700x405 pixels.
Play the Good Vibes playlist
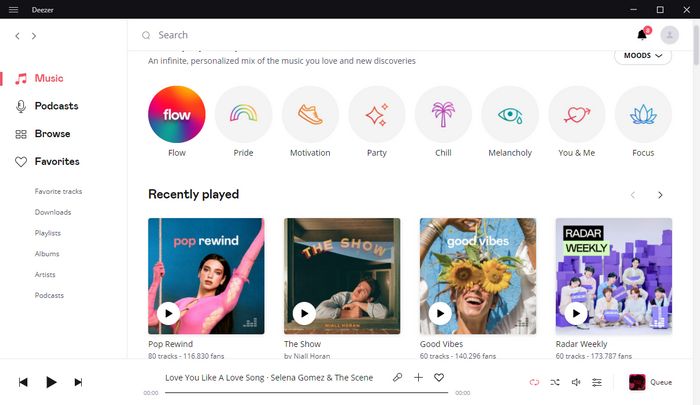point(440,313)
